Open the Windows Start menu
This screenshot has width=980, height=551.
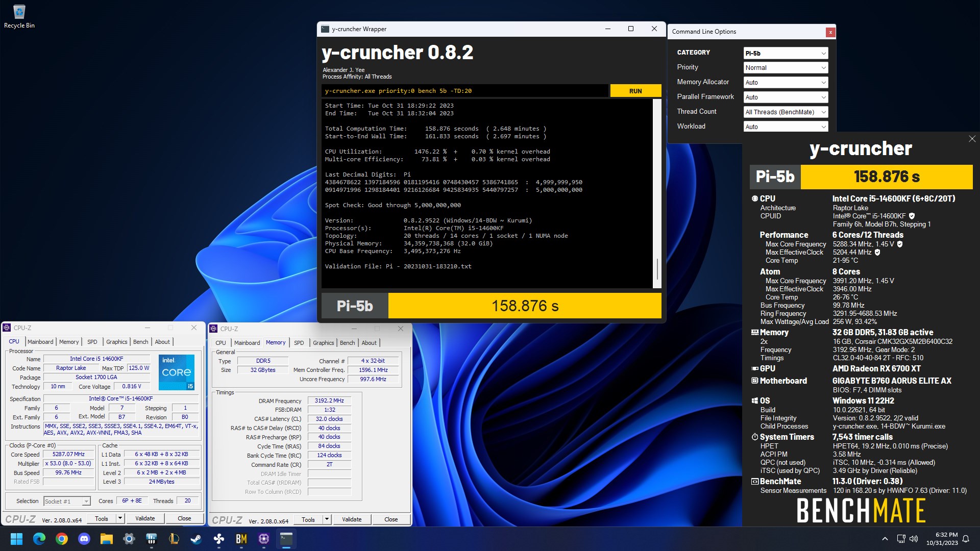click(16, 539)
